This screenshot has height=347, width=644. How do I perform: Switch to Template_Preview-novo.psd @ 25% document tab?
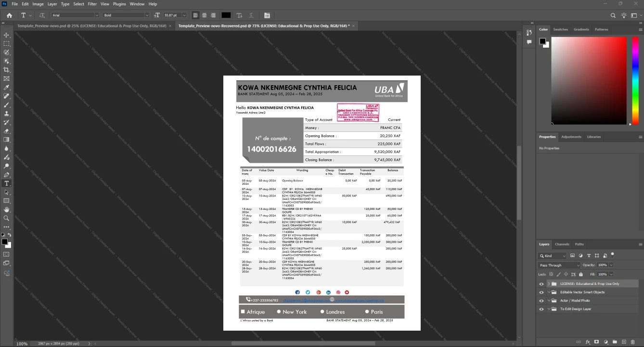pyautogui.click(x=91, y=25)
